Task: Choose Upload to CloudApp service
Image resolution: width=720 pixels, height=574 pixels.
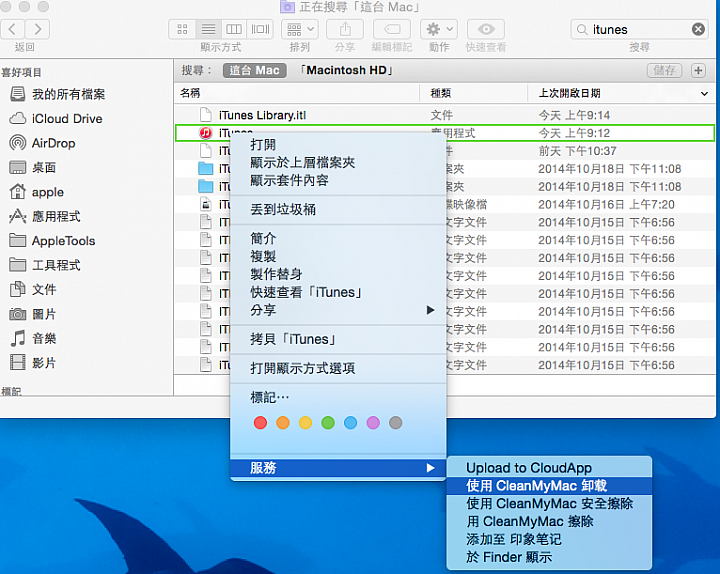Action: (x=549, y=468)
